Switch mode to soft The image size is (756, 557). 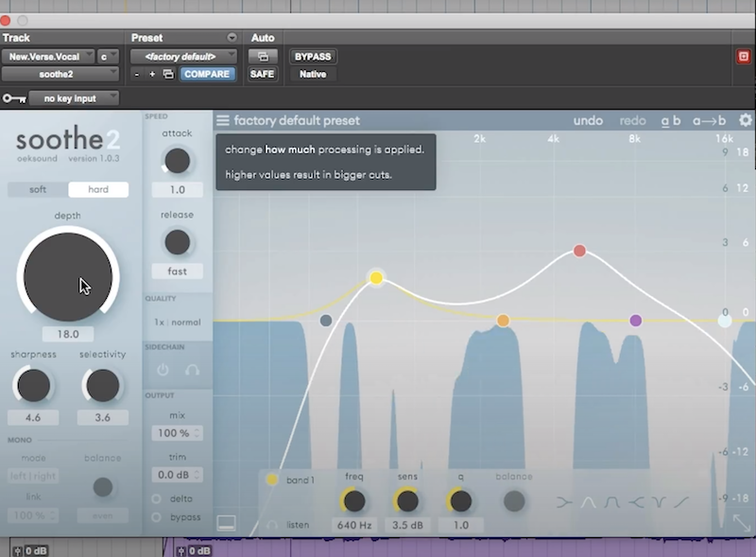coord(38,190)
